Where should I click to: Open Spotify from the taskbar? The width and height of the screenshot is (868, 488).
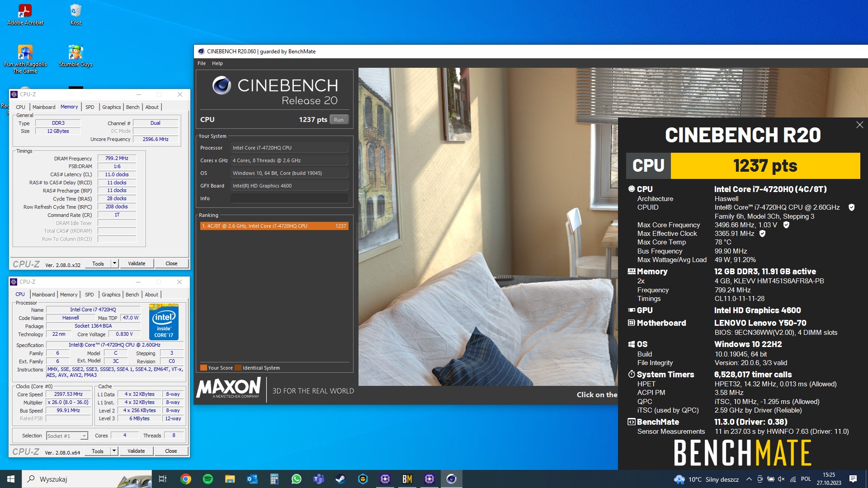[208, 479]
